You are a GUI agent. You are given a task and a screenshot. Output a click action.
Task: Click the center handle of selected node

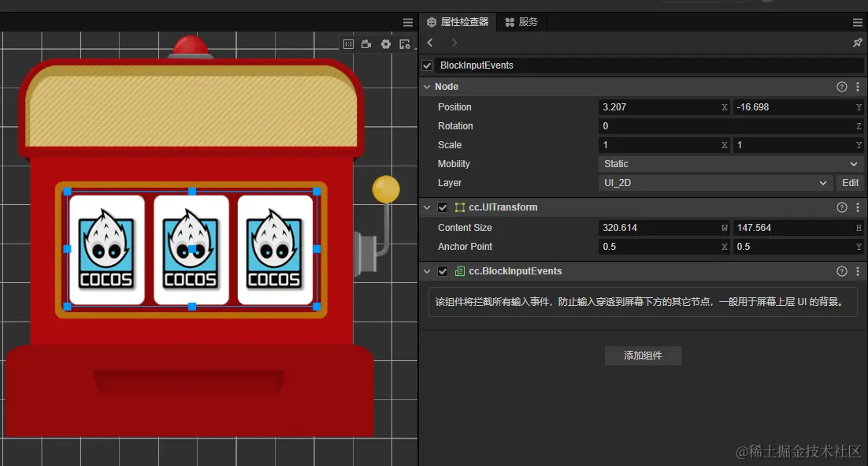192,249
